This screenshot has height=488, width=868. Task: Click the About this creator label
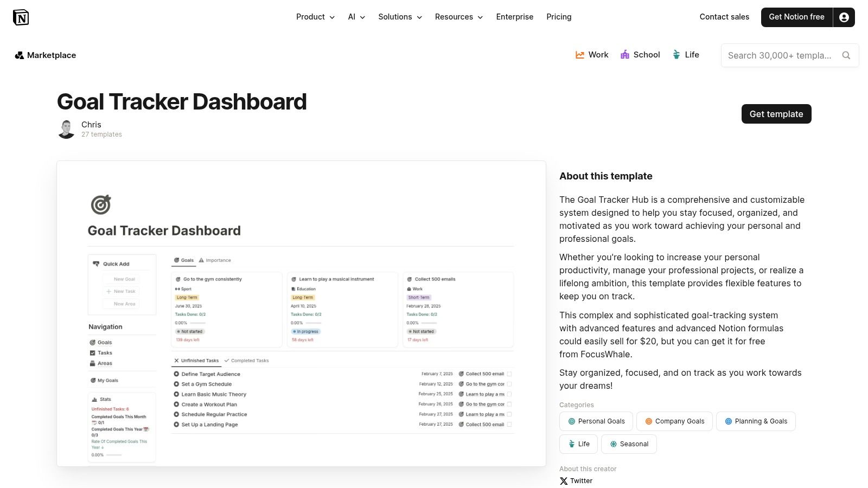(x=588, y=469)
